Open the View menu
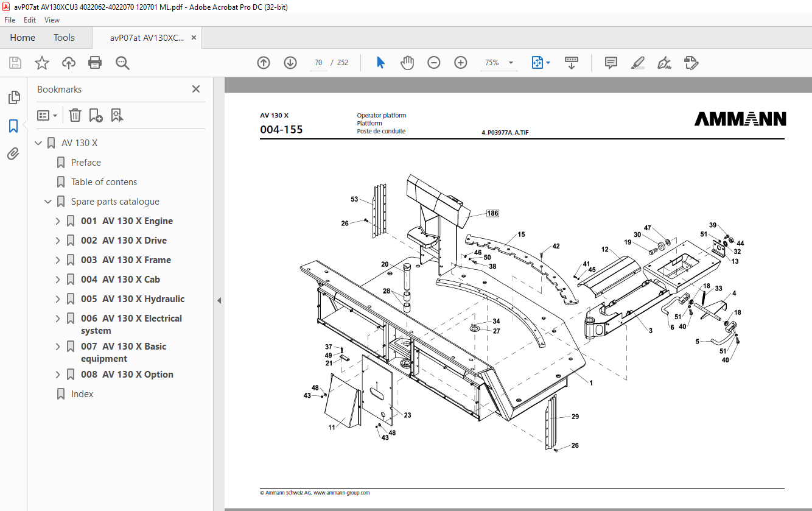This screenshot has width=812, height=511. [x=52, y=20]
